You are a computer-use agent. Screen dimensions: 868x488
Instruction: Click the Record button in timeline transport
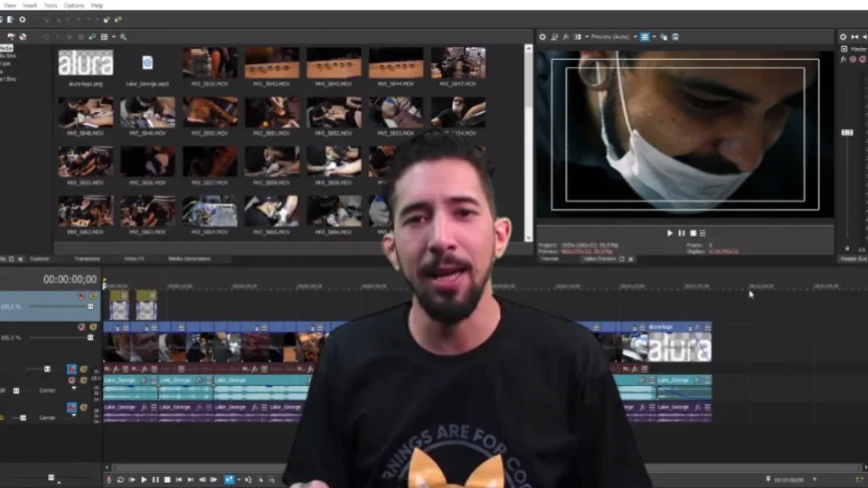[109, 480]
